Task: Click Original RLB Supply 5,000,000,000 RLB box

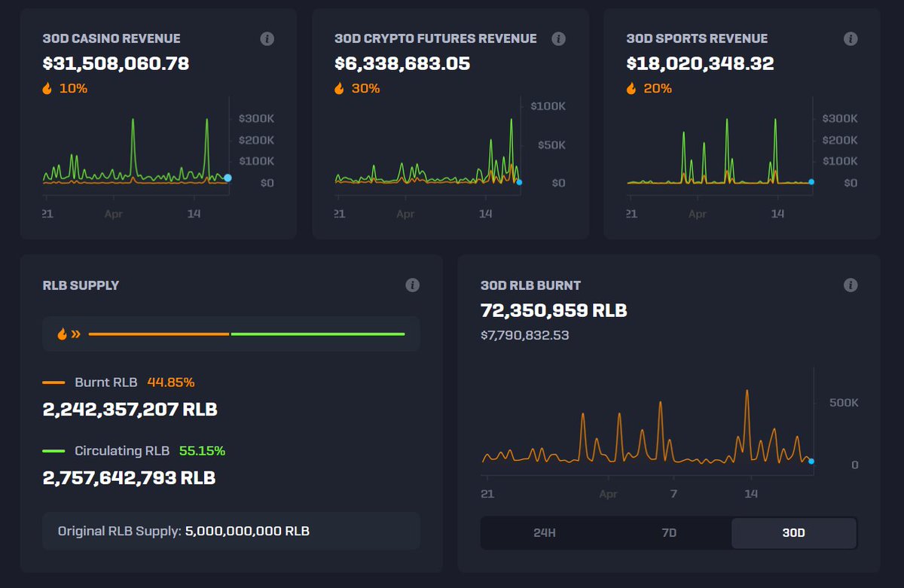Action: (231, 531)
